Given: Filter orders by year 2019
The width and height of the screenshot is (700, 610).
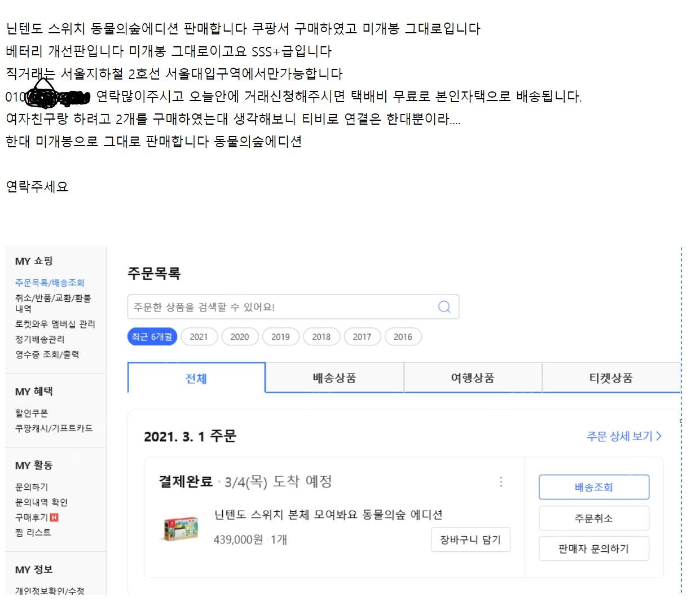Looking at the screenshot, I should tap(280, 337).
